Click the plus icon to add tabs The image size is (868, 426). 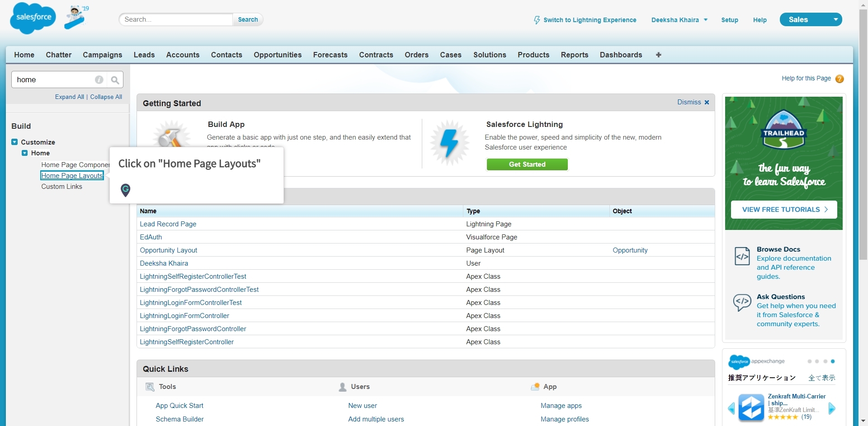click(658, 55)
